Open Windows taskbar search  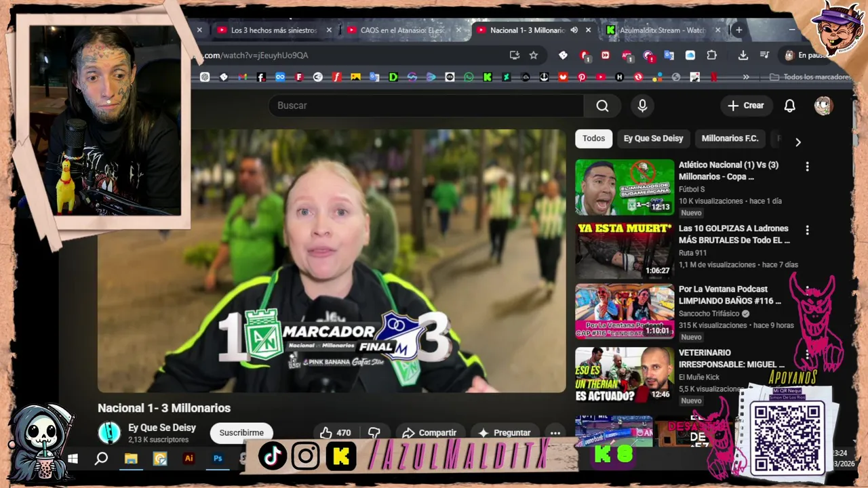[x=101, y=459]
